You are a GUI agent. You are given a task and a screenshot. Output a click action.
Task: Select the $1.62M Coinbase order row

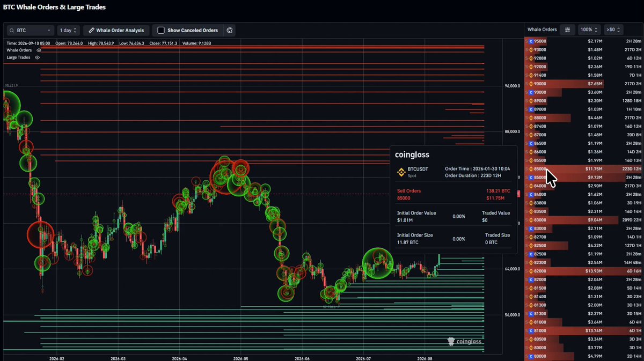(x=584, y=194)
